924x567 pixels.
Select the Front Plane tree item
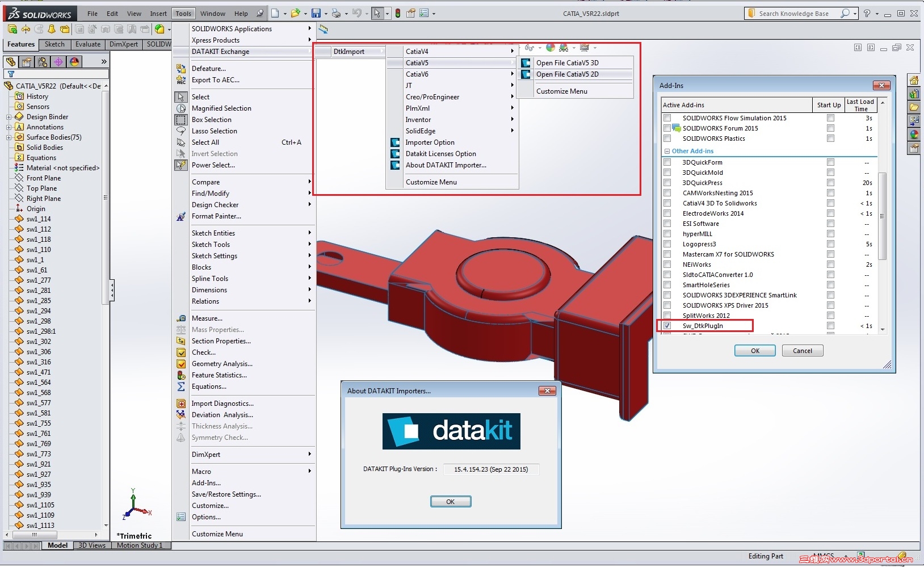[44, 178]
